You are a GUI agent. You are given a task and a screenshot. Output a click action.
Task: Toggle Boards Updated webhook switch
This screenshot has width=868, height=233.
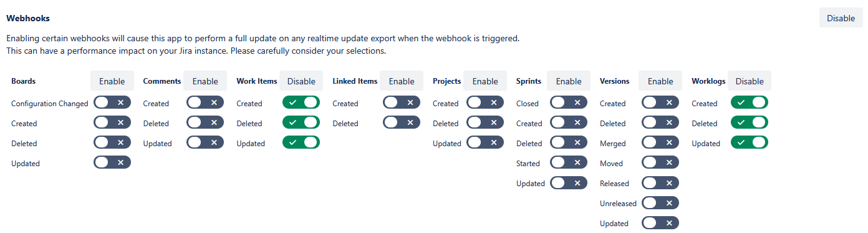pos(112,162)
